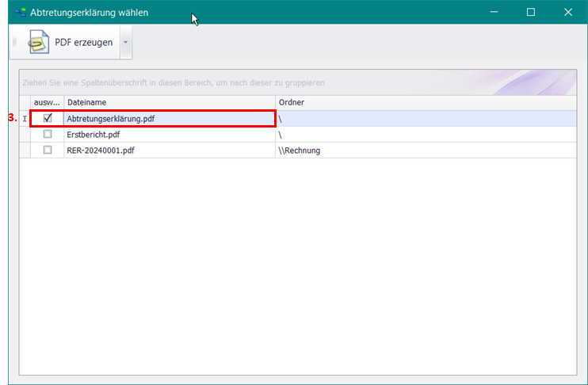Screen dimensions: 588x385
Task: Click the Ordner column header
Action: (425, 102)
